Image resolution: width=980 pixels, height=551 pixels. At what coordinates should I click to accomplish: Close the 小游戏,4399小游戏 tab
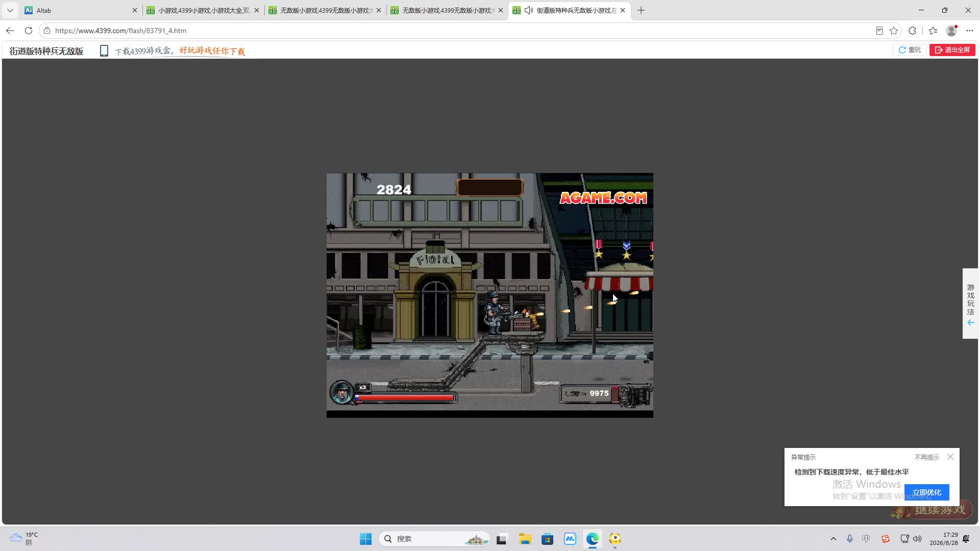pos(257,10)
